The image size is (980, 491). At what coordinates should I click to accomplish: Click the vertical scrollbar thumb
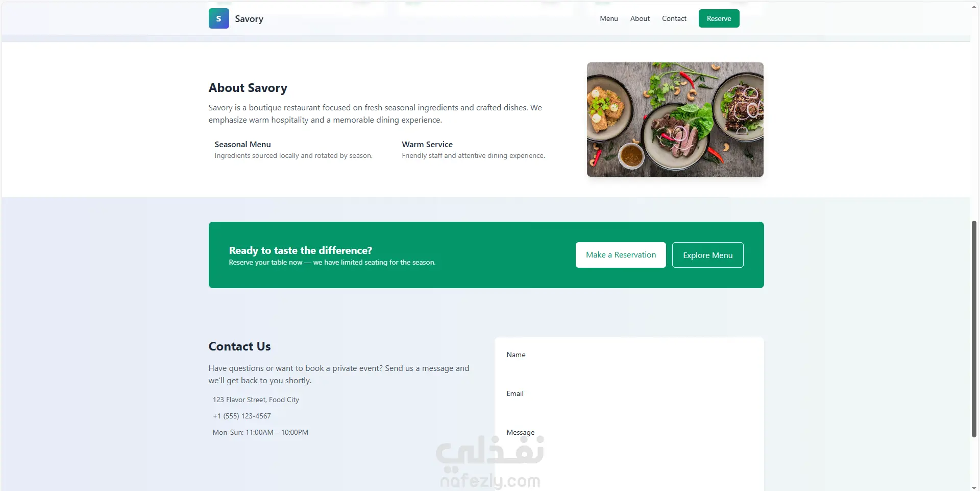pyautogui.click(x=974, y=329)
